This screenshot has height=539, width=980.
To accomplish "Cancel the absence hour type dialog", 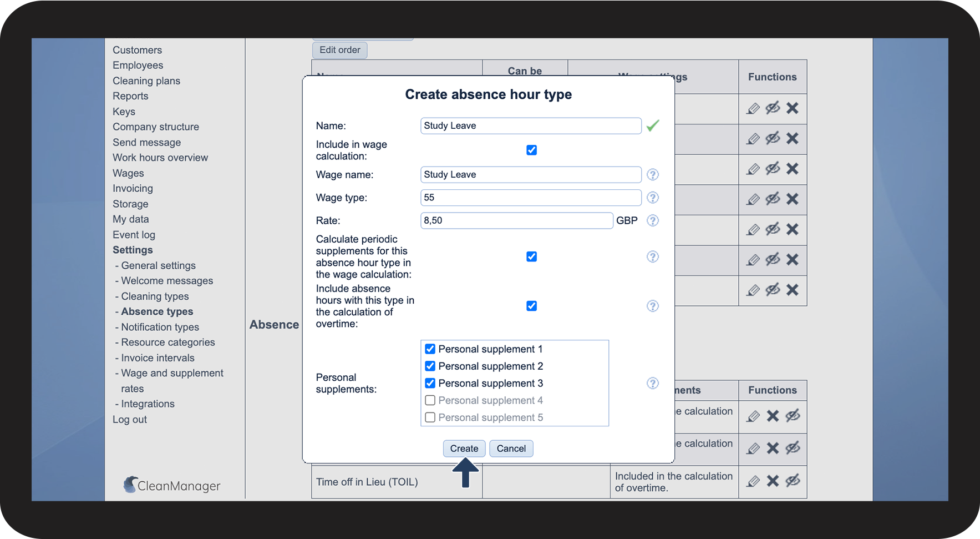I will [x=511, y=449].
